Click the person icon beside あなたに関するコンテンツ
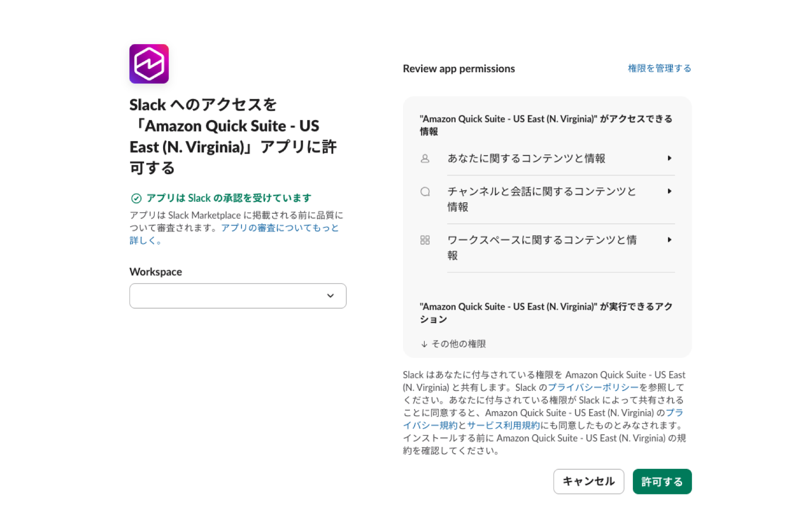 click(x=425, y=159)
